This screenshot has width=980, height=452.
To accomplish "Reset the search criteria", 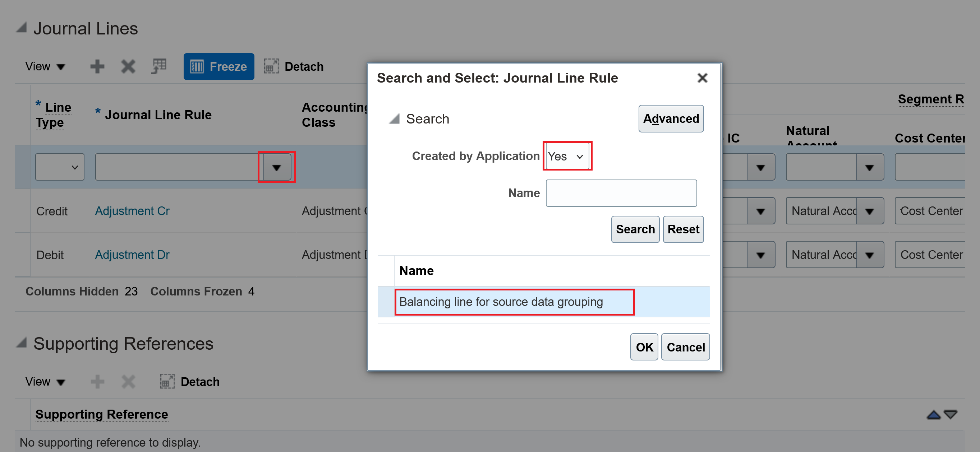I will pyautogui.click(x=683, y=229).
